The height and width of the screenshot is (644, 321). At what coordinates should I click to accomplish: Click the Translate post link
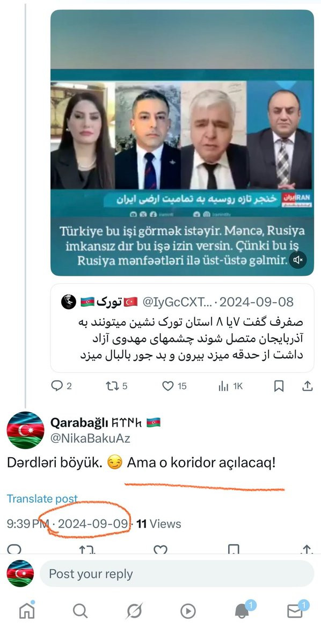(x=42, y=499)
